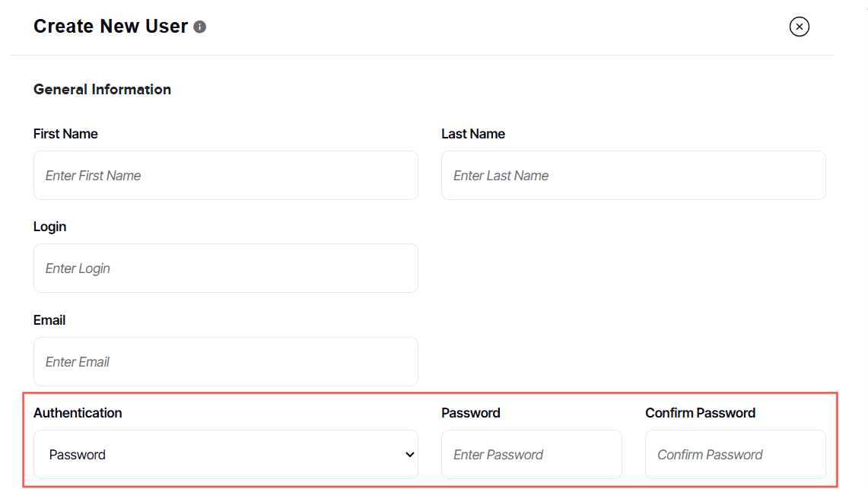
Task: Select the Enter Login text box
Action: (225, 268)
